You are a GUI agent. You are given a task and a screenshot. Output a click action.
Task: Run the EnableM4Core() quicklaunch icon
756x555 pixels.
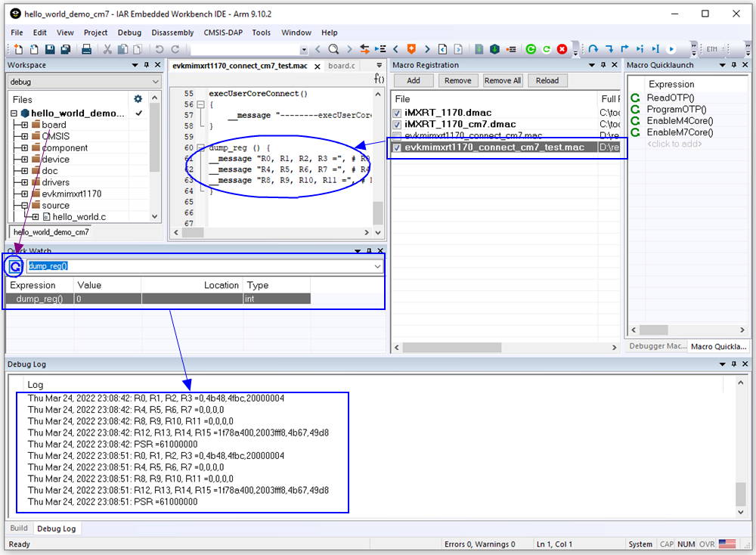pyautogui.click(x=635, y=121)
